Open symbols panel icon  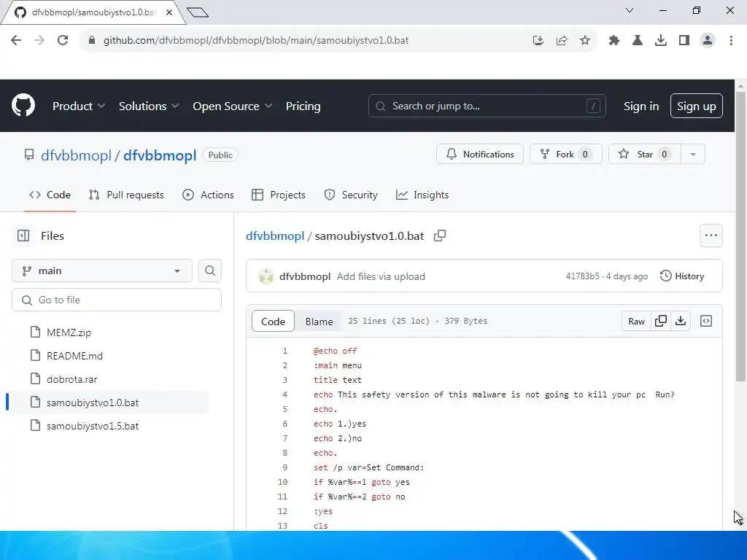pos(706,321)
